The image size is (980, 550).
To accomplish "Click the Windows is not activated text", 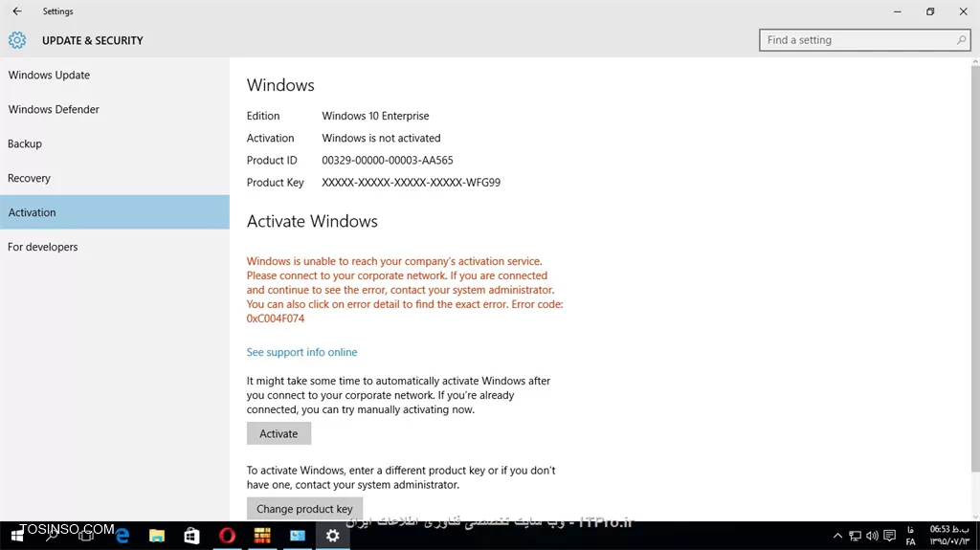I will click(381, 138).
